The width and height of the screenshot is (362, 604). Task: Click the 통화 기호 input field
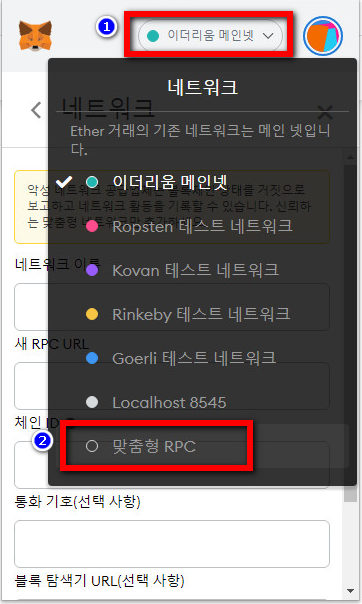172,544
